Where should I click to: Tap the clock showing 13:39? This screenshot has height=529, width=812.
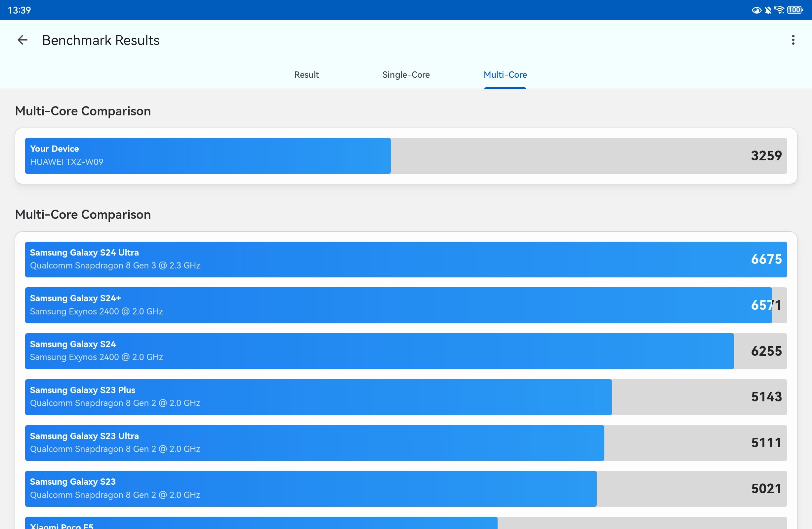(x=20, y=10)
